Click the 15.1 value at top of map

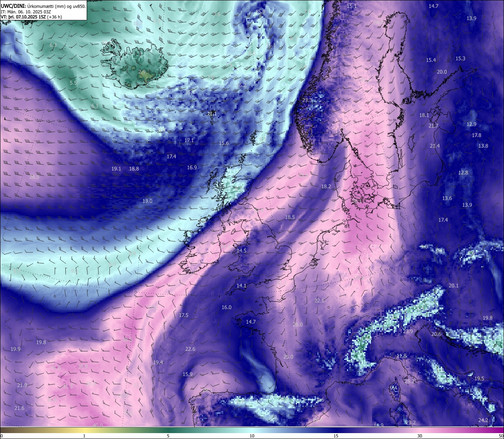click(352, 6)
